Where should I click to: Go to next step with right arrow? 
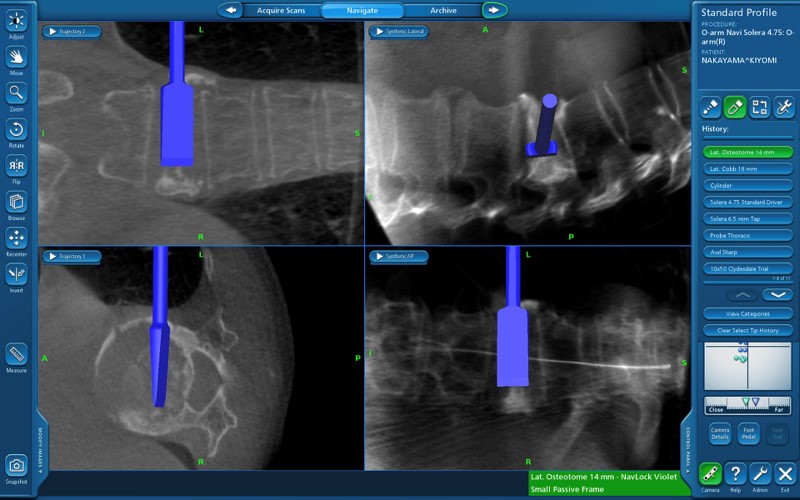coord(494,10)
